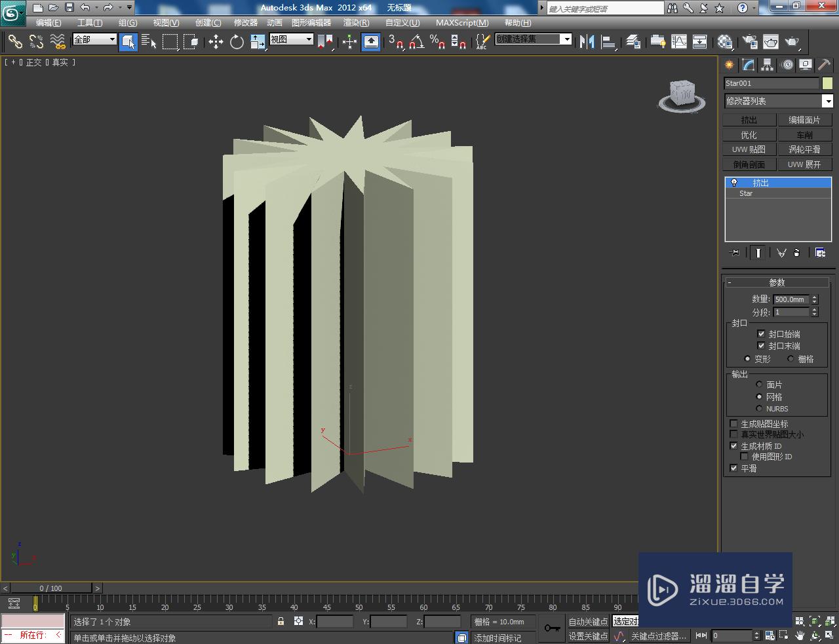Activate Select and Rotate tool

pyautogui.click(x=237, y=42)
